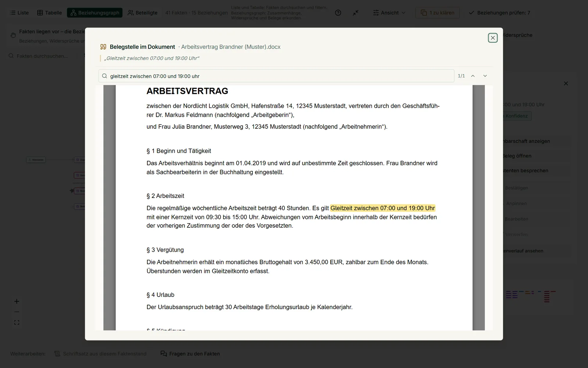Click the Konfidenz badge in side panel

point(517,116)
